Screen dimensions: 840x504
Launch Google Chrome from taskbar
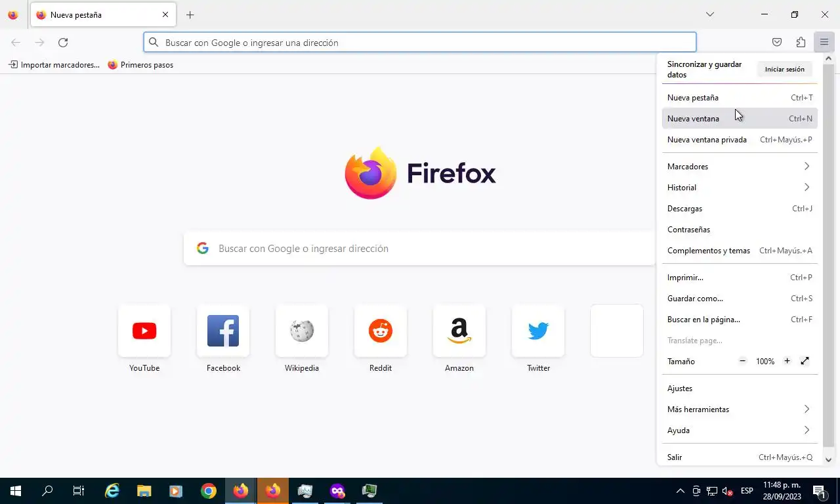click(208, 491)
